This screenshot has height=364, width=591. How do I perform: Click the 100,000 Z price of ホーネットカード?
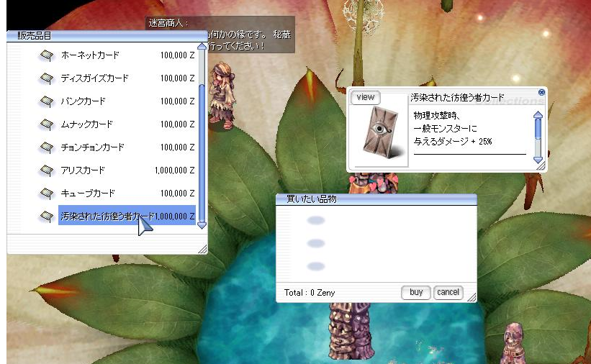178,55
